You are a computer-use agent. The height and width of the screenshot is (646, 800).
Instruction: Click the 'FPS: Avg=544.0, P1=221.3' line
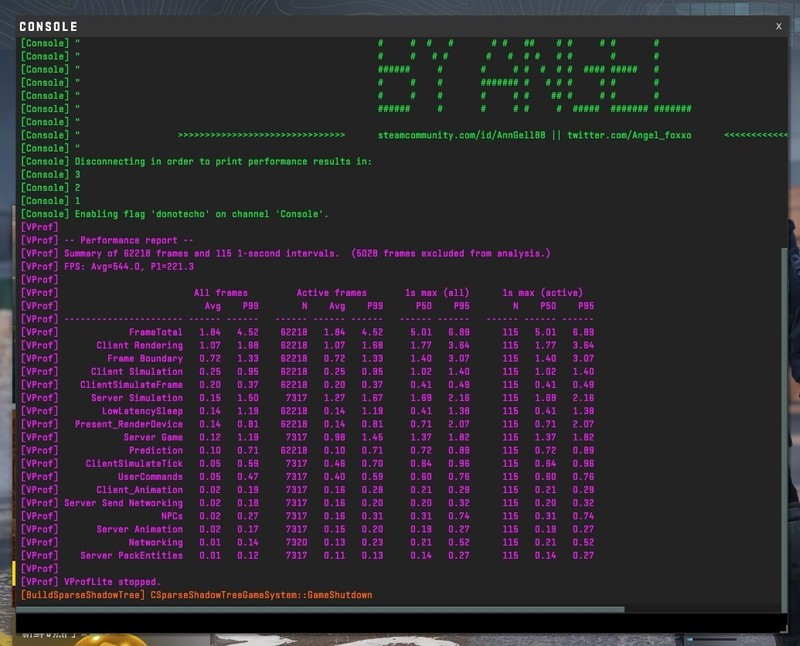(129, 267)
